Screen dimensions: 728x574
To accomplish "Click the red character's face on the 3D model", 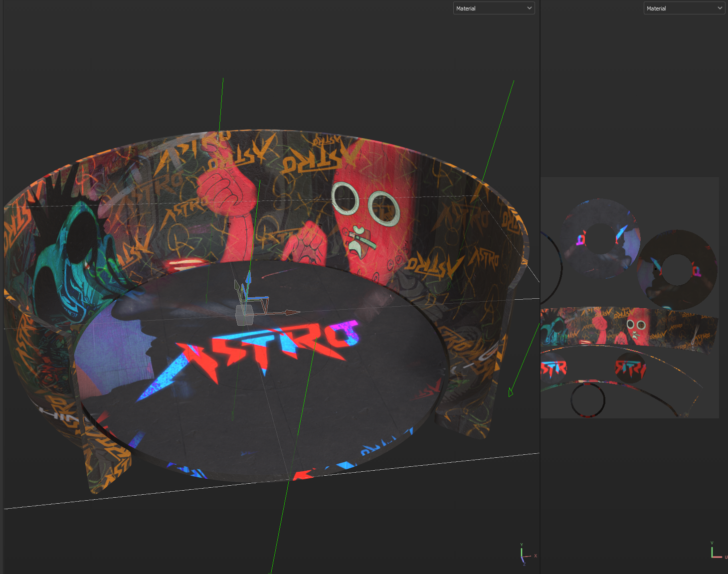I will point(368,214).
